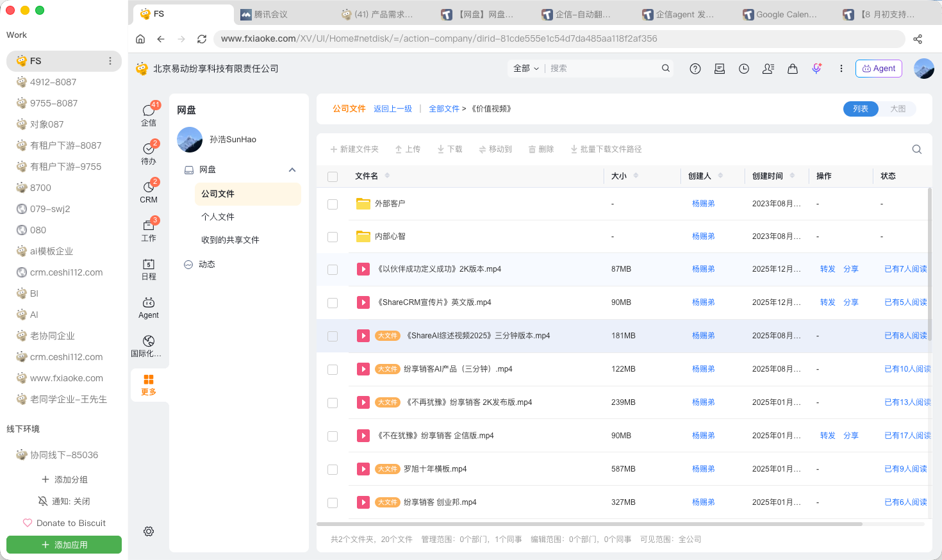The width and height of the screenshot is (942, 560).
Task: Collapse the 网盘 tree section chevron
Action: [x=292, y=170]
